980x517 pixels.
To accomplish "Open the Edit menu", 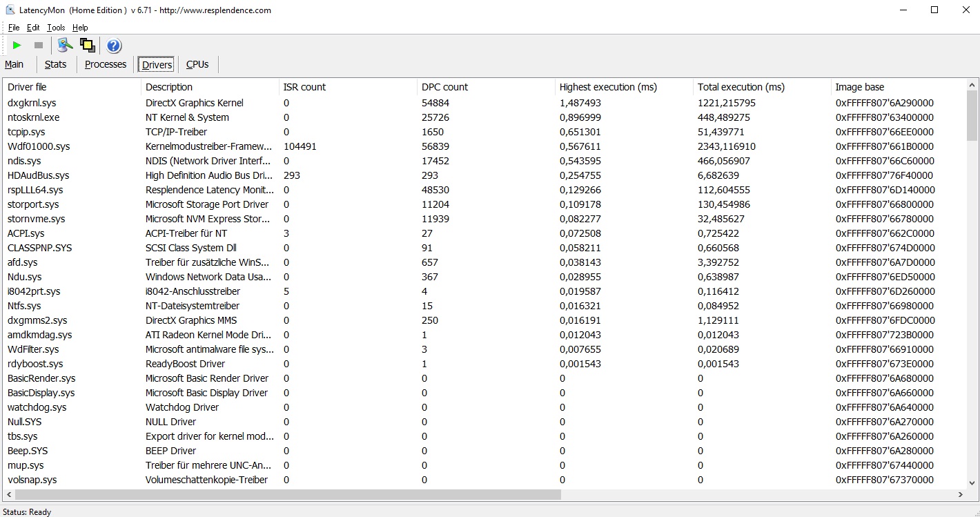I will (x=33, y=28).
